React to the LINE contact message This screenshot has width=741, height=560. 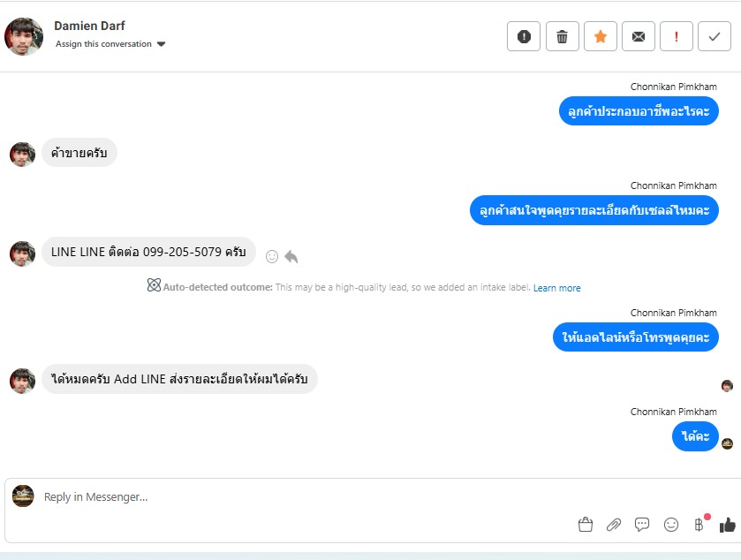[272, 256]
